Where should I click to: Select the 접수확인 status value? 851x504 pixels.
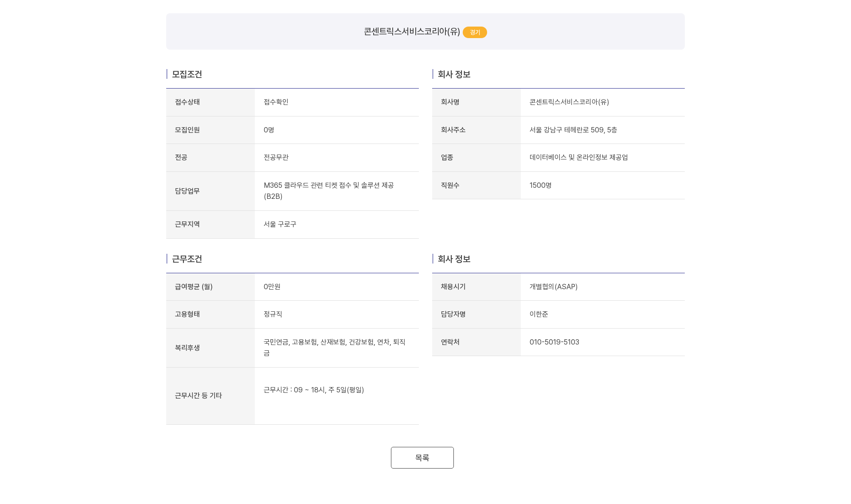coord(276,102)
